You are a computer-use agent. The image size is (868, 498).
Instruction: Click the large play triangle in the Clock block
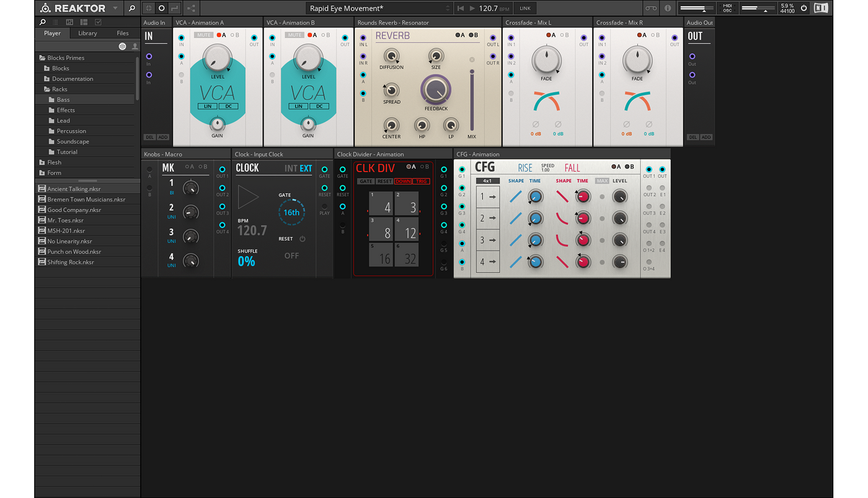coord(248,198)
